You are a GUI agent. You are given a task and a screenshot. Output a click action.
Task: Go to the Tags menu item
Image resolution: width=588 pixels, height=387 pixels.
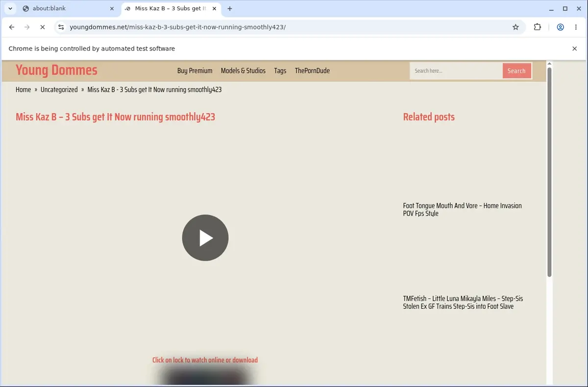click(x=280, y=71)
